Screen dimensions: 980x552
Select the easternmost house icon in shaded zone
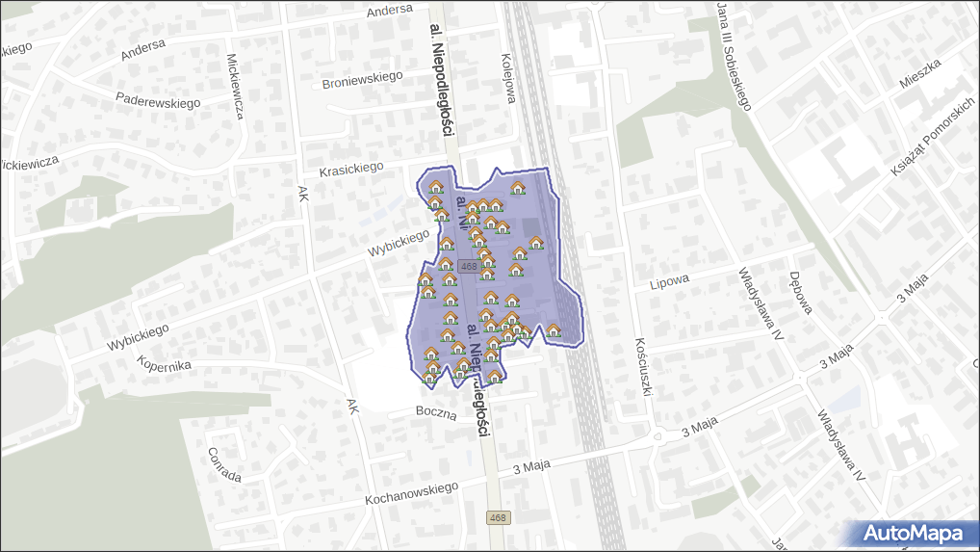click(554, 330)
